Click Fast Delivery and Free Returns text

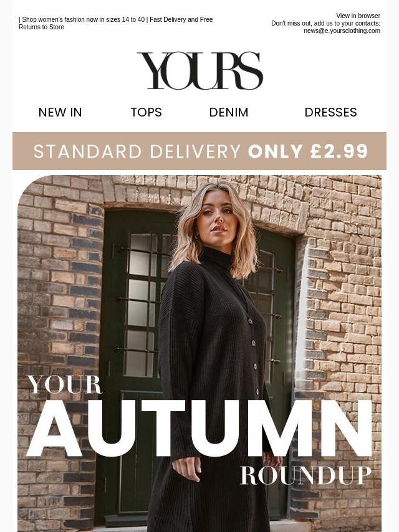tap(116, 23)
